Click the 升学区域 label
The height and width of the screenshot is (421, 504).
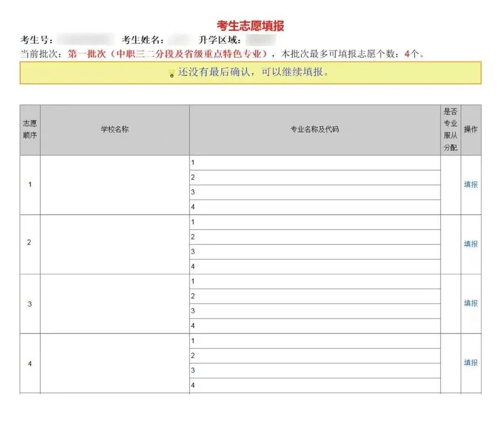point(220,40)
